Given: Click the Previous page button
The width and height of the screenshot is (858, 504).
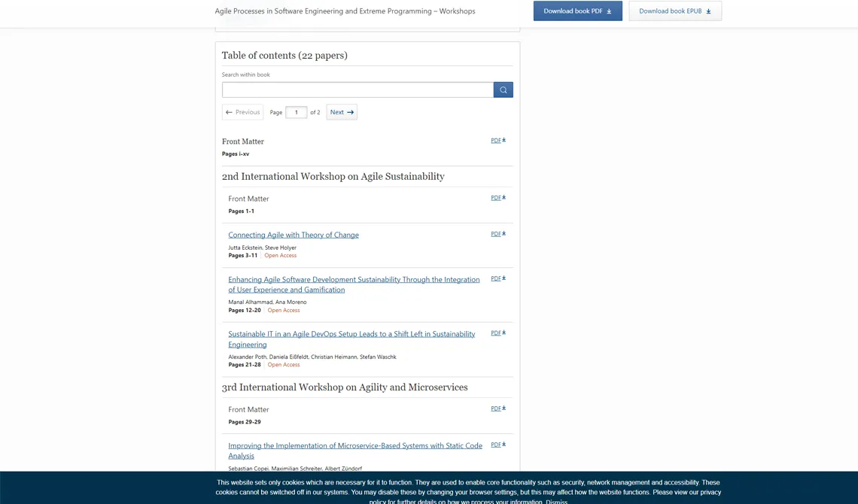Looking at the screenshot, I should pos(242,112).
